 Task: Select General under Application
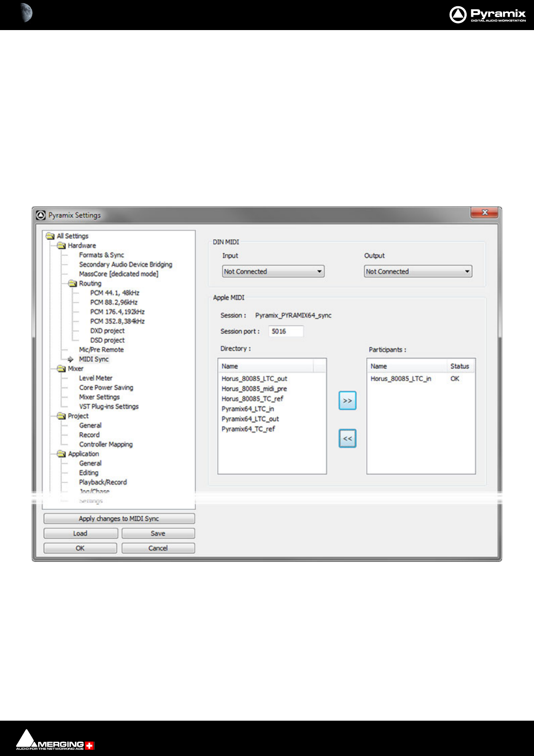[x=90, y=463]
